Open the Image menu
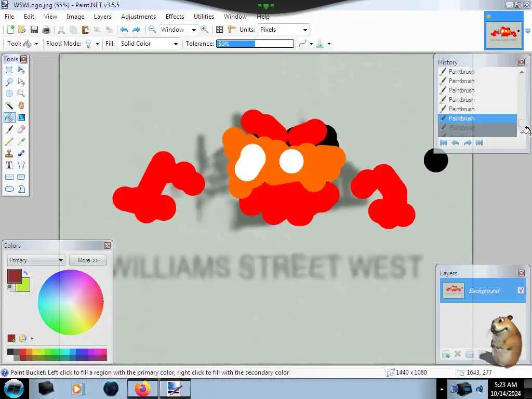 (x=75, y=16)
